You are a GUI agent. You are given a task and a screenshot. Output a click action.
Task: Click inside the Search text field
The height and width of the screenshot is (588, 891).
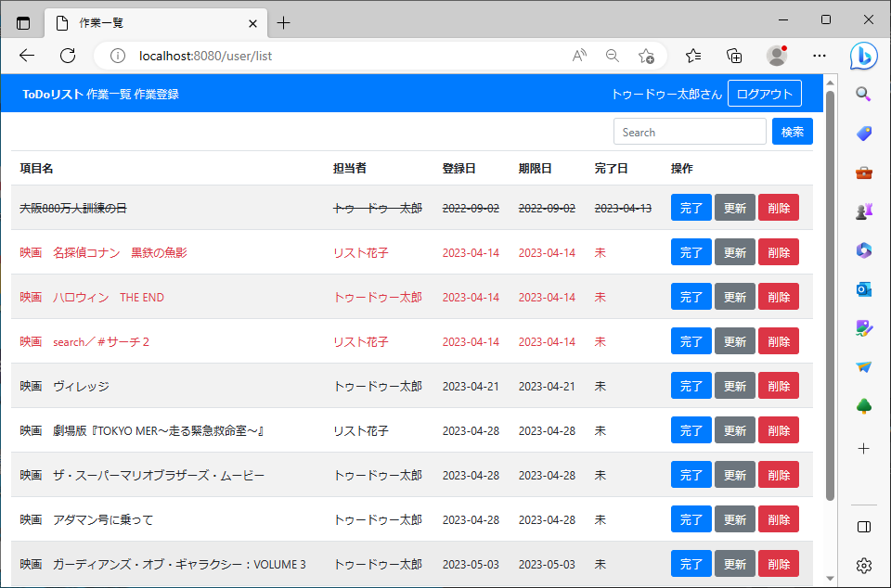click(689, 132)
